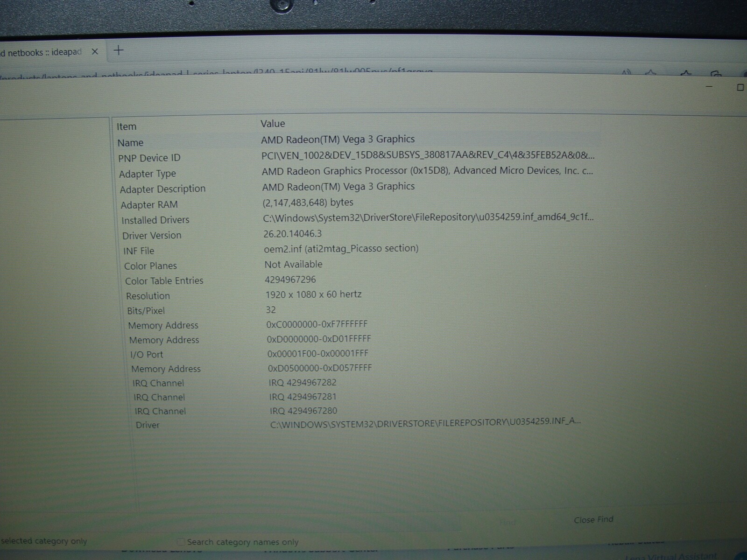Select the PNP Device ID row
This screenshot has height=560, width=747.
coord(357,157)
